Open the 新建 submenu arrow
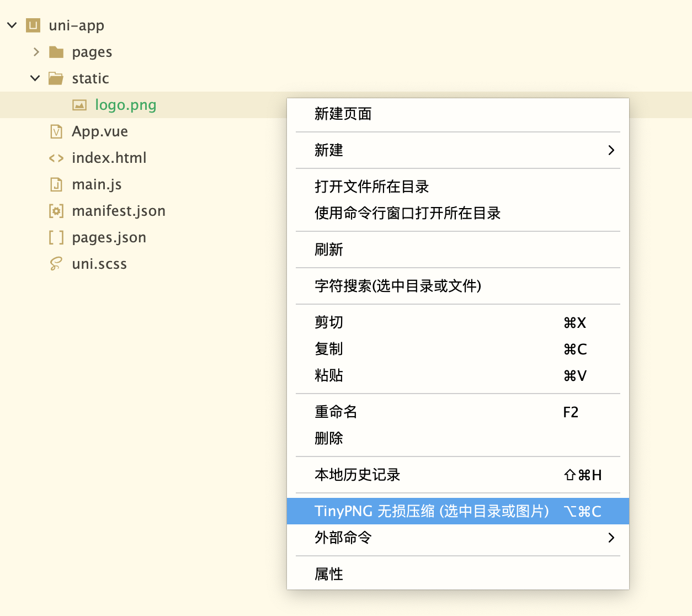This screenshot has width=692, height=616. point(611,150)
